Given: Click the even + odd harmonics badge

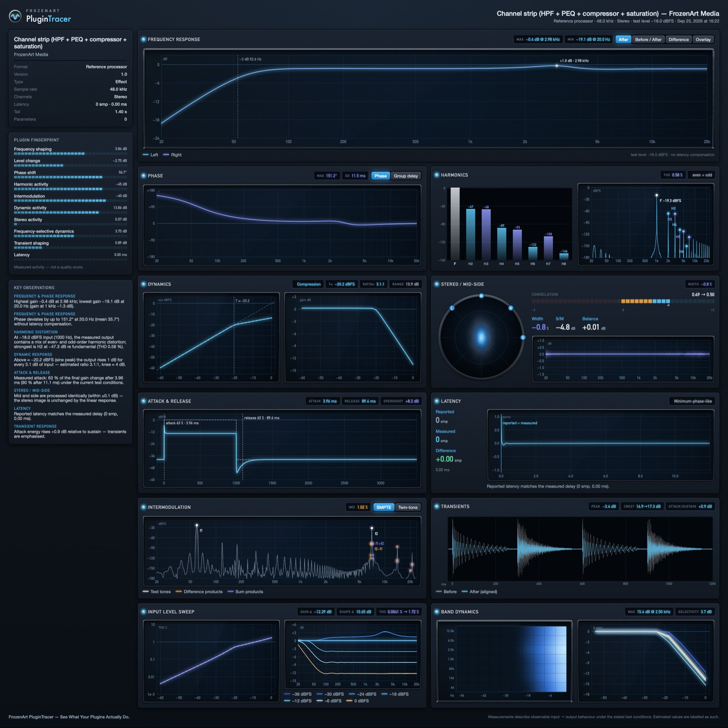Looking at the screenshot, I should click(x=702, y=175).
